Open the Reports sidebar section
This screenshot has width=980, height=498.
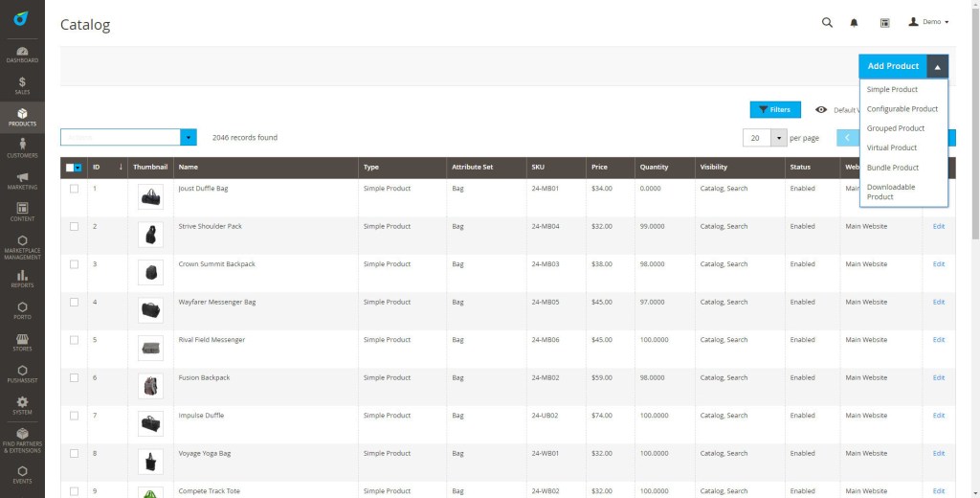[x=22, y=279]
